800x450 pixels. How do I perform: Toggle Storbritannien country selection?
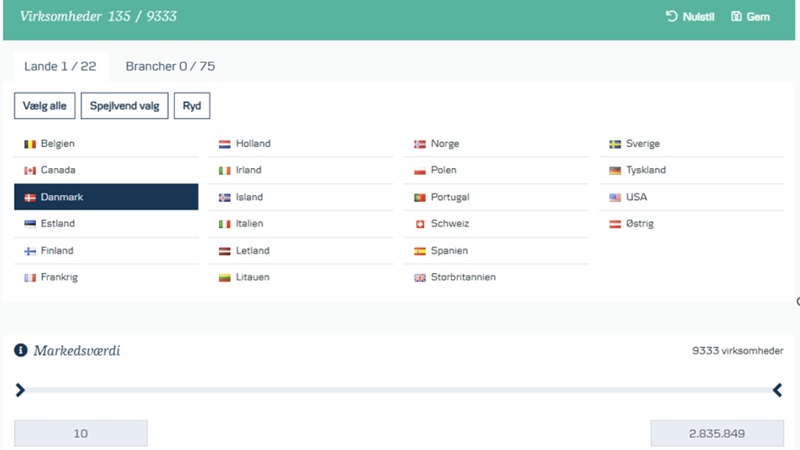click(463, 277)
